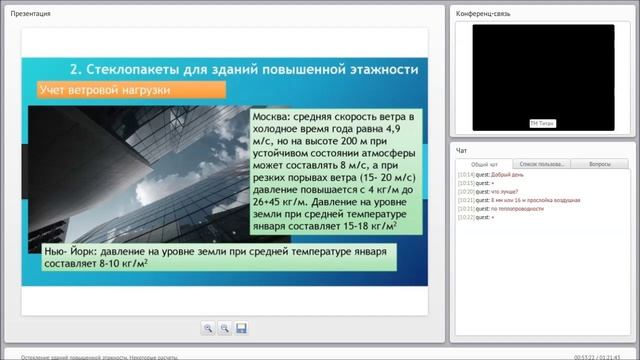Click the 10:22 guest chat message
The width and height of the screenshot is (640, 360).
pos(476,218)
